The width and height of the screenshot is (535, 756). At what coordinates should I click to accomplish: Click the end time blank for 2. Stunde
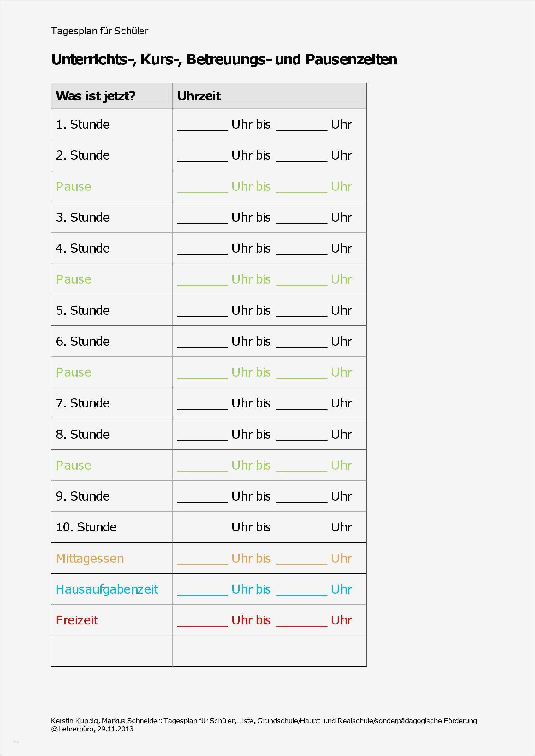click(302, 157)
